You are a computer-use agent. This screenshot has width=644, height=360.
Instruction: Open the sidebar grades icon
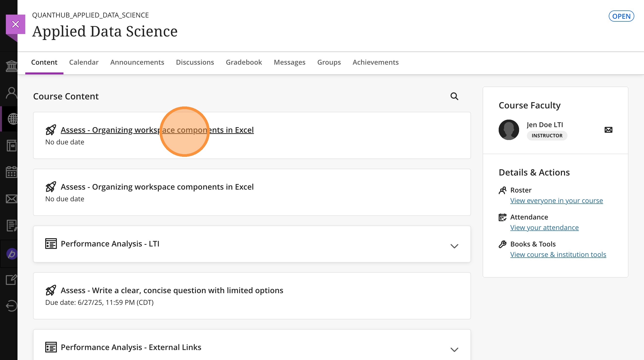coord(11,226)
